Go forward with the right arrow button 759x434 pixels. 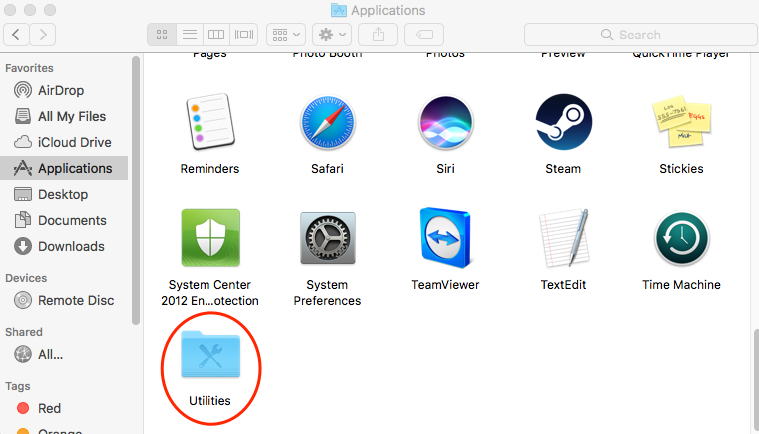pos(43,34)
